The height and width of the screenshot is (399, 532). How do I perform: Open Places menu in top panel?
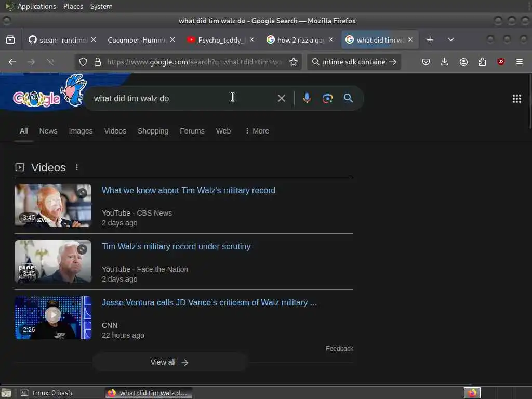(x=73, y=6)
